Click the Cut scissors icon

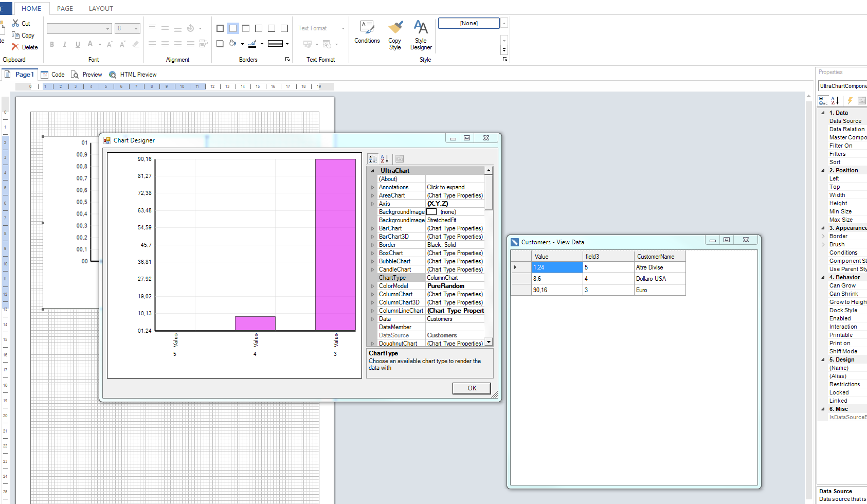coord(15,24)
